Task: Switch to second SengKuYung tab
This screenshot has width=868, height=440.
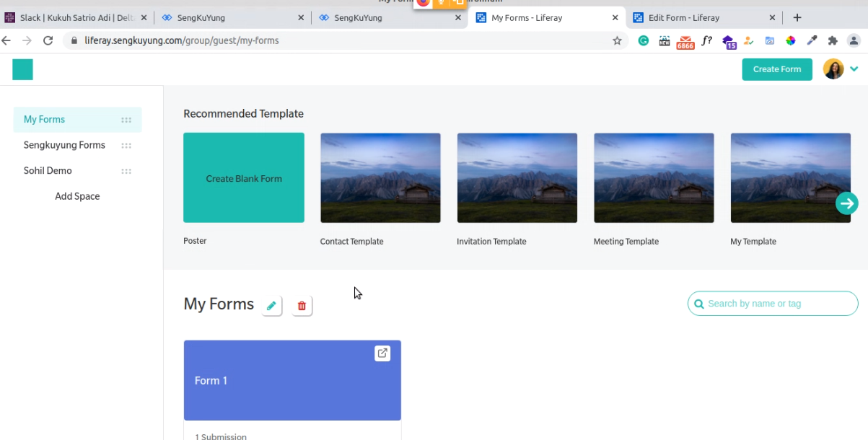Action: (390, 17)
